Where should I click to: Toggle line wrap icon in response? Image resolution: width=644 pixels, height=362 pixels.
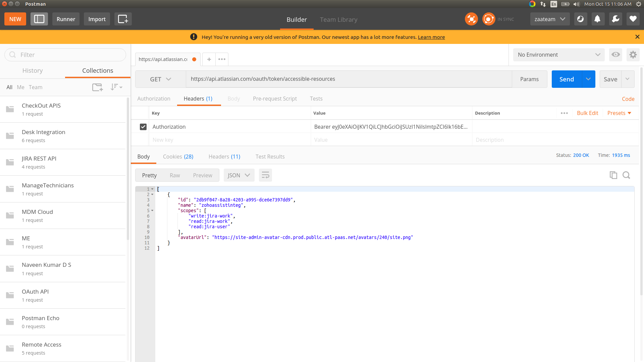point(265,175)
